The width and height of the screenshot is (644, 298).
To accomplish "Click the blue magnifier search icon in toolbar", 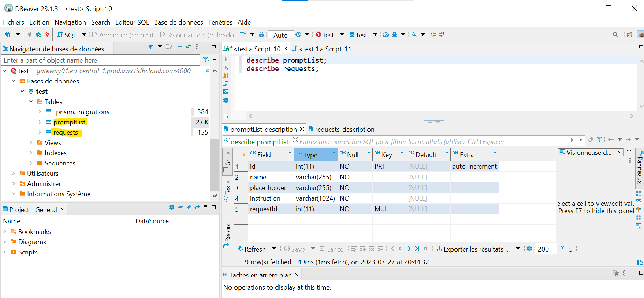I will coord(414,34).
